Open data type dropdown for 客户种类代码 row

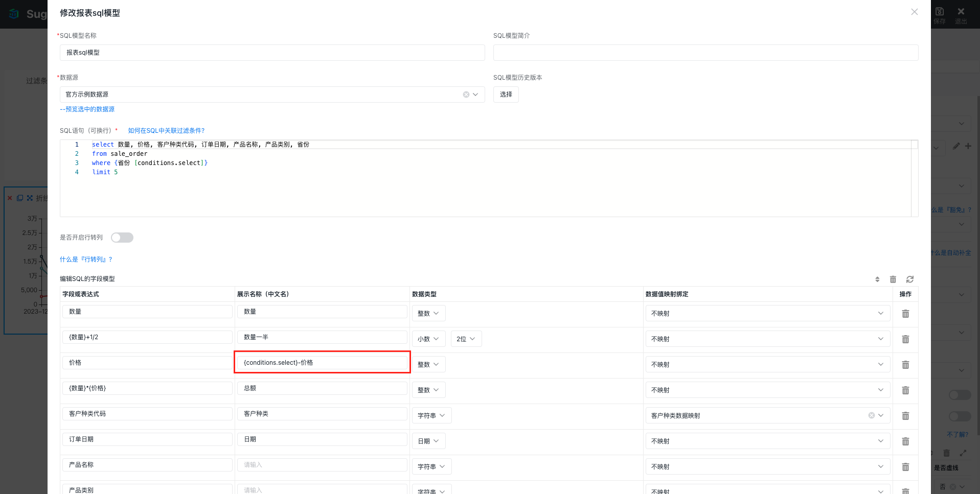431,415
